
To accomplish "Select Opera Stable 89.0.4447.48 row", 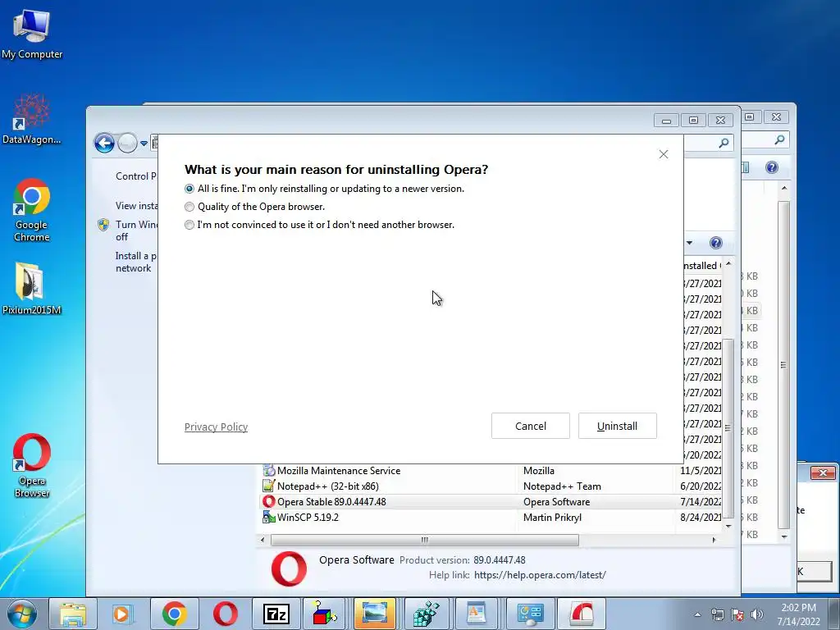I will pos(492,502).
